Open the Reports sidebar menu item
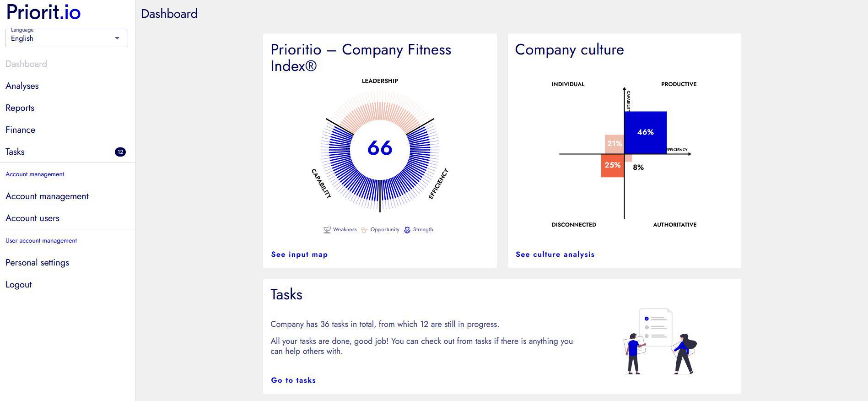 (20, 108)
